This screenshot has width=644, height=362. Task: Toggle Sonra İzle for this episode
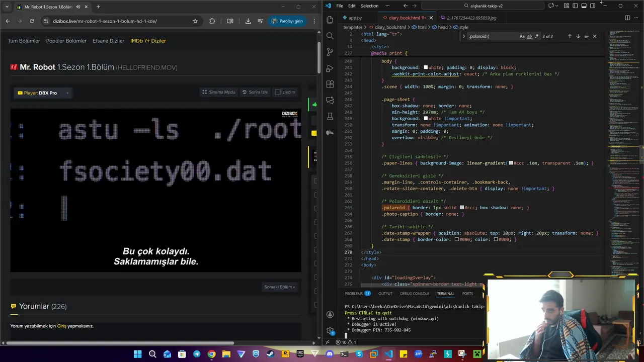click(255, 92)
